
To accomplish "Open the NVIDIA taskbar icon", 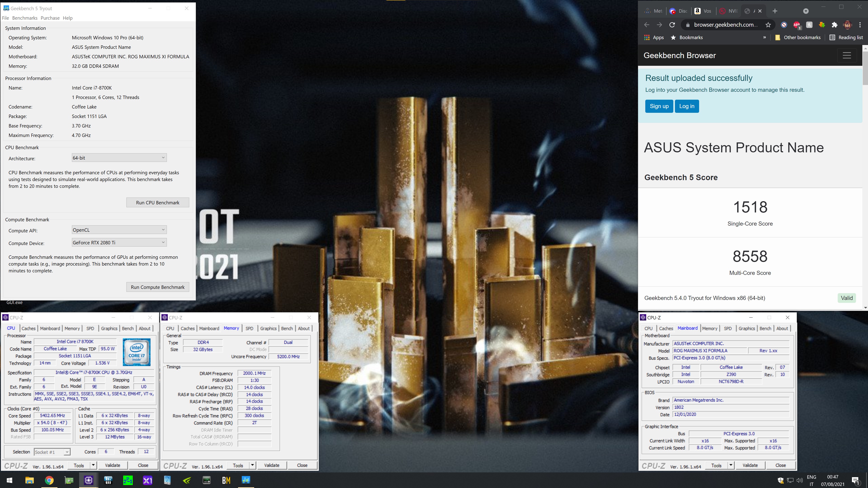I will 187,480.
